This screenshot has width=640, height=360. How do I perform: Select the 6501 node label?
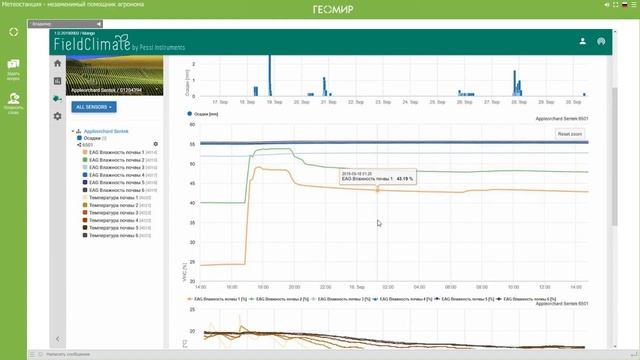[x=87, y=145]
